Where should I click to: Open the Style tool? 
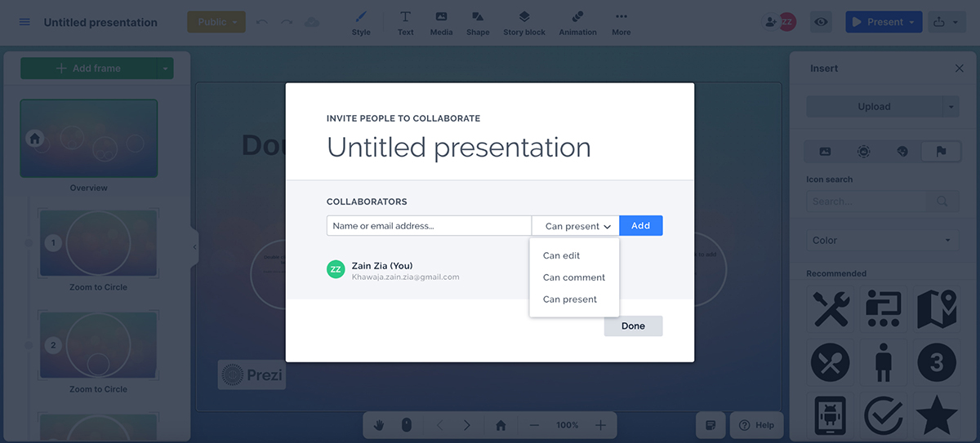(x=361, y=23)
